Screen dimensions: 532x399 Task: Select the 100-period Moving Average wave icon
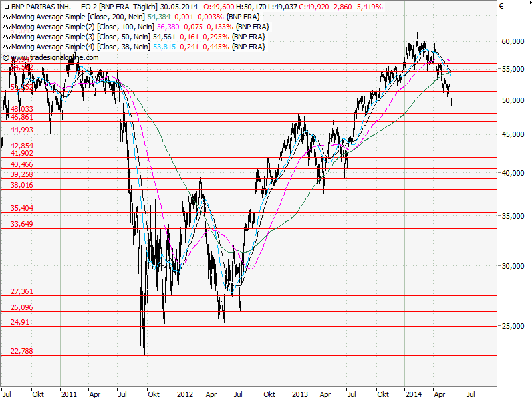click(x=8, y=27)
